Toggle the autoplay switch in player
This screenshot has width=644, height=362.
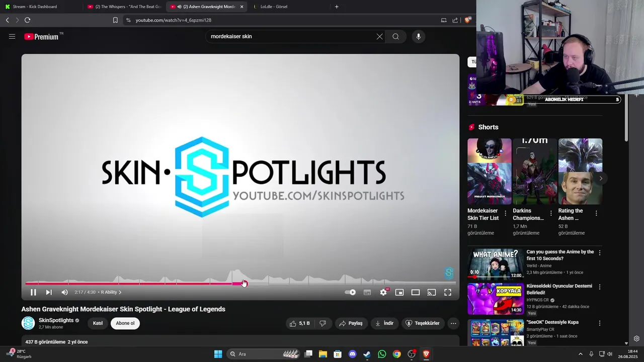(x=350, y=292)
